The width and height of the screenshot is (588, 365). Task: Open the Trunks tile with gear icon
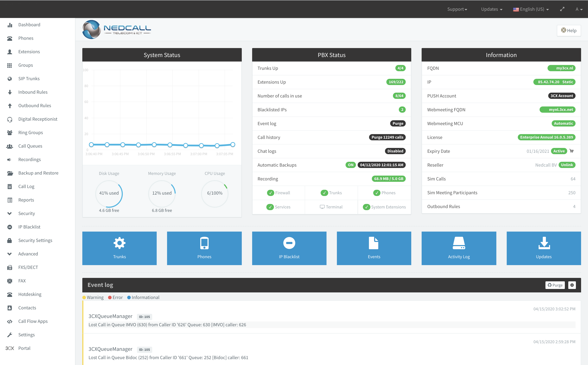click(x=119, y=248)
